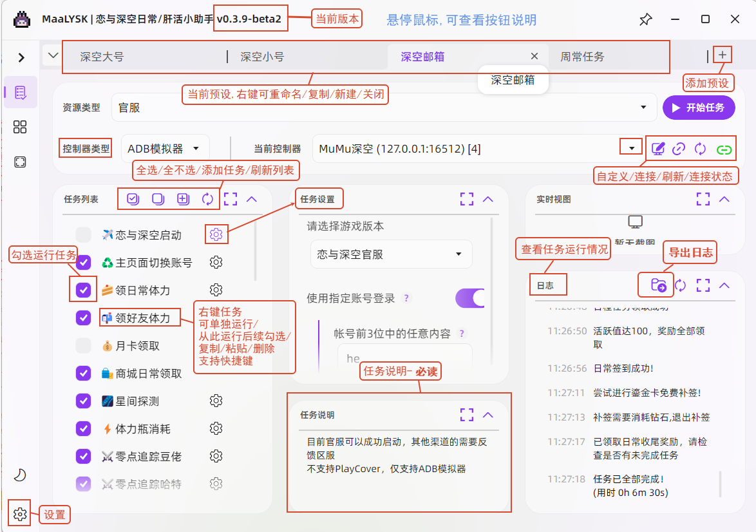This screenshot has width=756, height=532.
Task: Open settings via the bottom-left gear icon
Action: click(20, 514)
